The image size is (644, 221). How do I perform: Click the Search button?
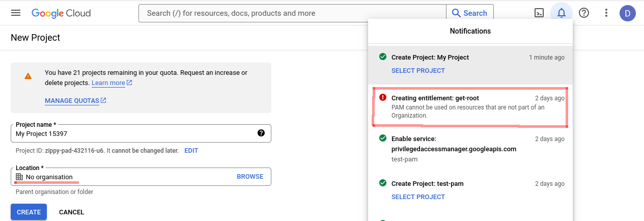tap(469, 13)
